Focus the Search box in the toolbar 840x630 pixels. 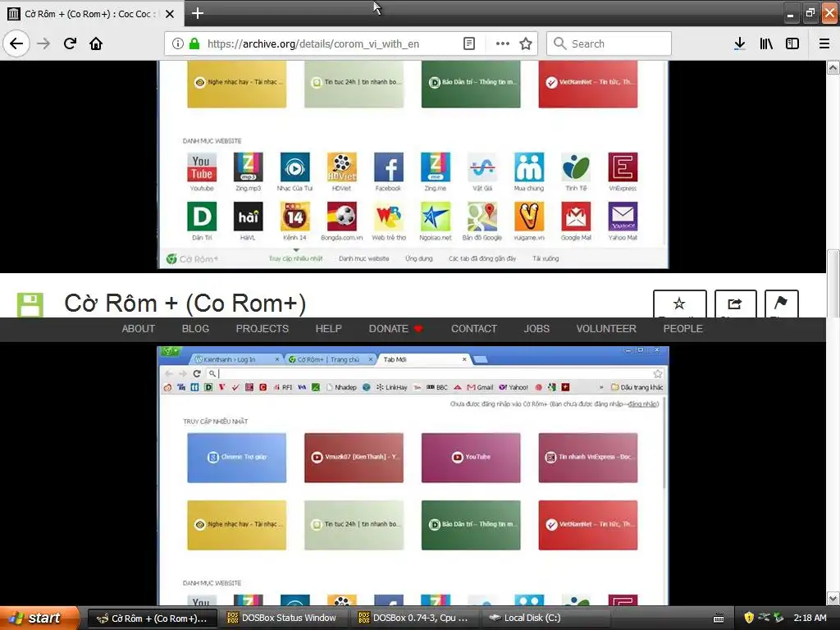(609, 43)
